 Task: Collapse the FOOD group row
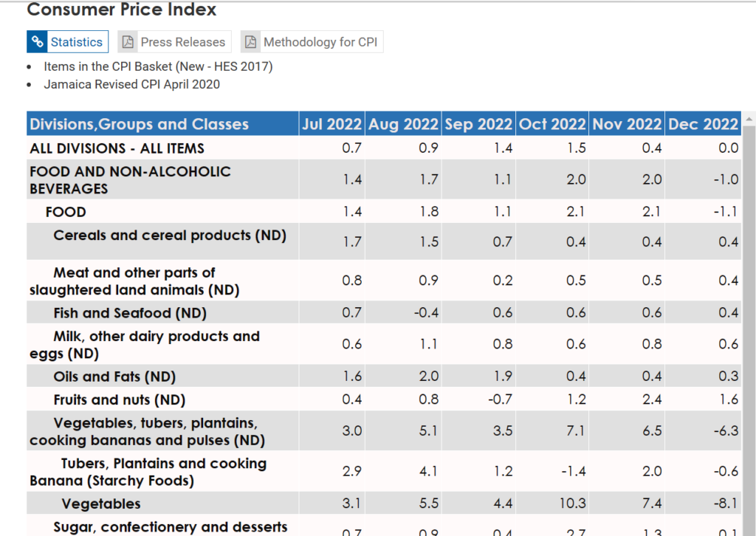tap(66, 212)
